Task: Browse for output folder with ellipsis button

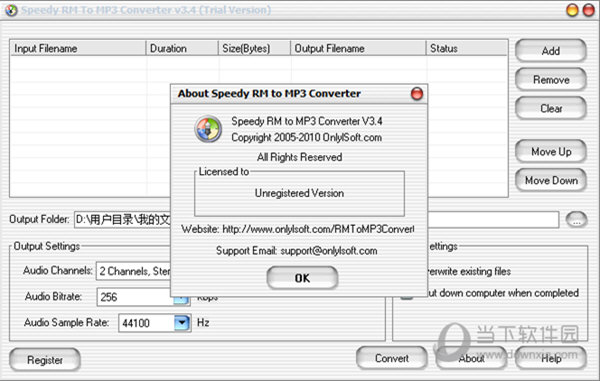Action: (576, 220)
